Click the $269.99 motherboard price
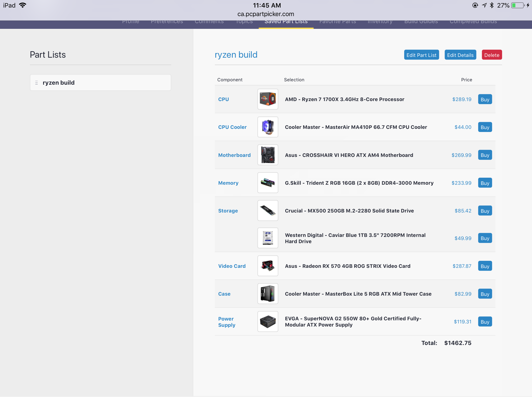The image size is (532, 399). coord(461,155)
